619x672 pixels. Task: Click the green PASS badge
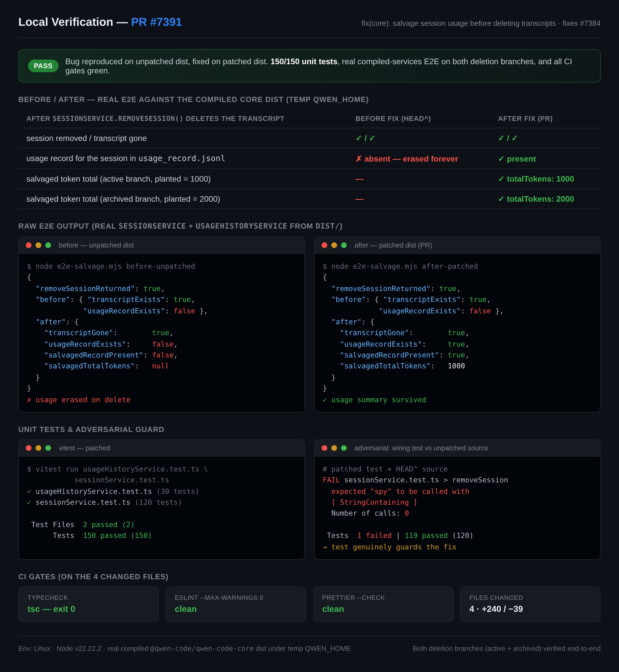[x=43, y=66]
